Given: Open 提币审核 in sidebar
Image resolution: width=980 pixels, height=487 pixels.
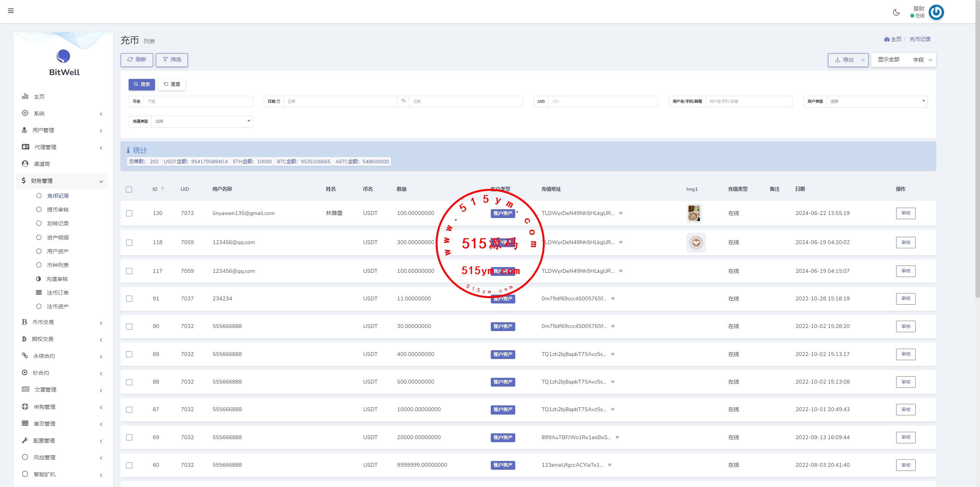Looking at the screenshot, I should (58, 210).
